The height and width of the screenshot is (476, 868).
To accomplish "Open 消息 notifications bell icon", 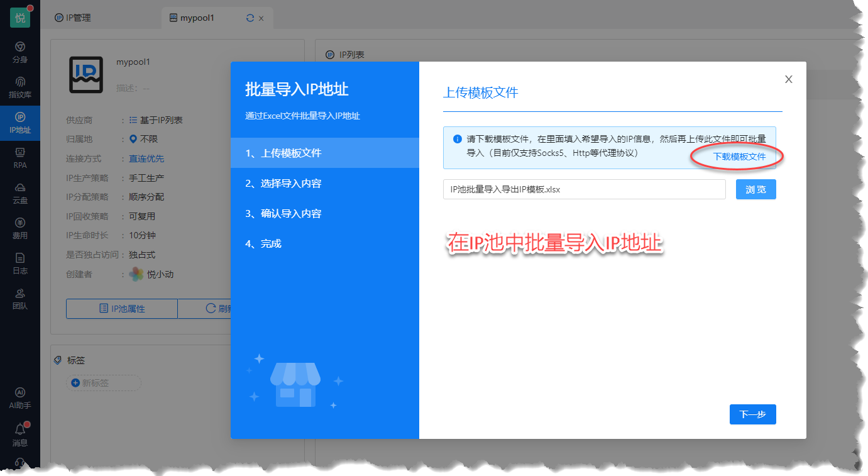I will 20,434.
